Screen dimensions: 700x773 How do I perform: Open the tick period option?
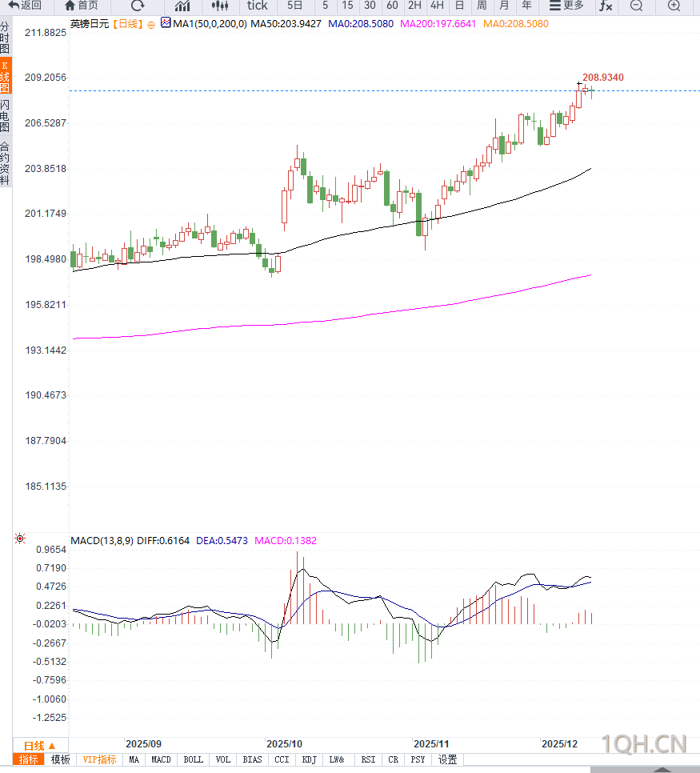click(x=257, y=6)
